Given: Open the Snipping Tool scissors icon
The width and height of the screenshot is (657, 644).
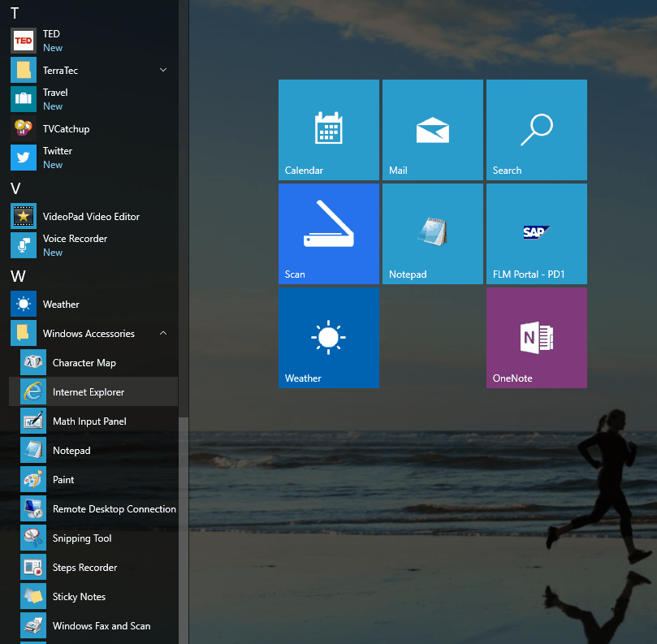Looking at the screenshot, I should coord(33,538).
